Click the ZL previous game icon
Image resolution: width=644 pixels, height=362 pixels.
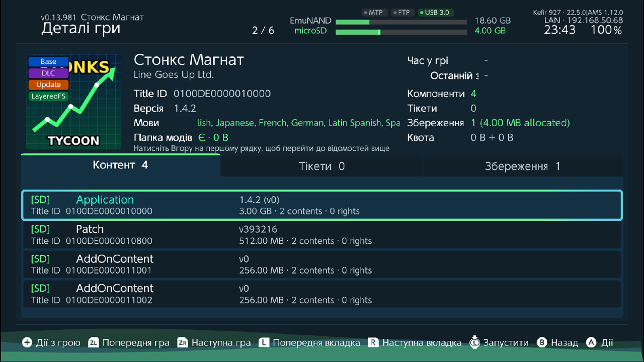(93, 343)
